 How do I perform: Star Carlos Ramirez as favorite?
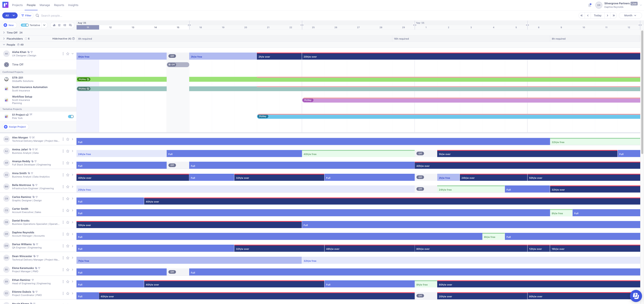tap(68, 199)
